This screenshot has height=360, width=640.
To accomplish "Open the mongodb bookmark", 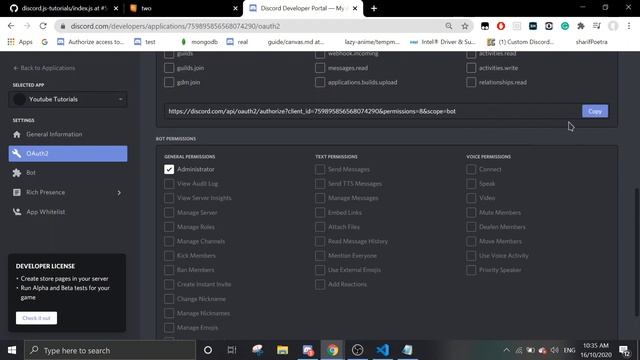I will 199,42.
